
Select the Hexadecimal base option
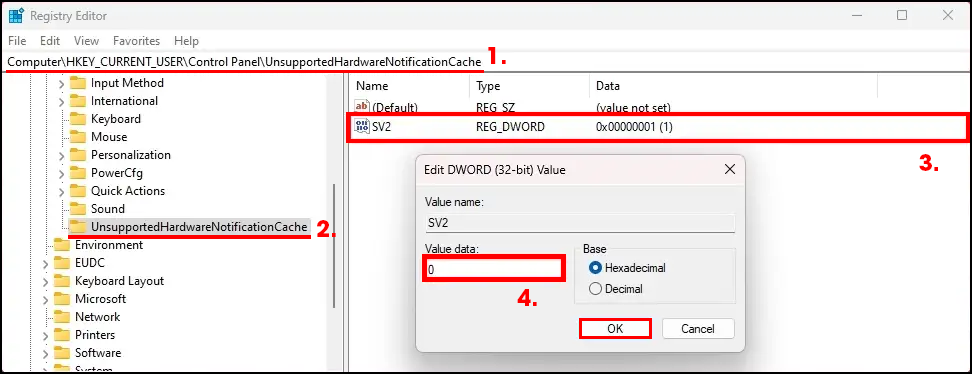tap(627, 268)
